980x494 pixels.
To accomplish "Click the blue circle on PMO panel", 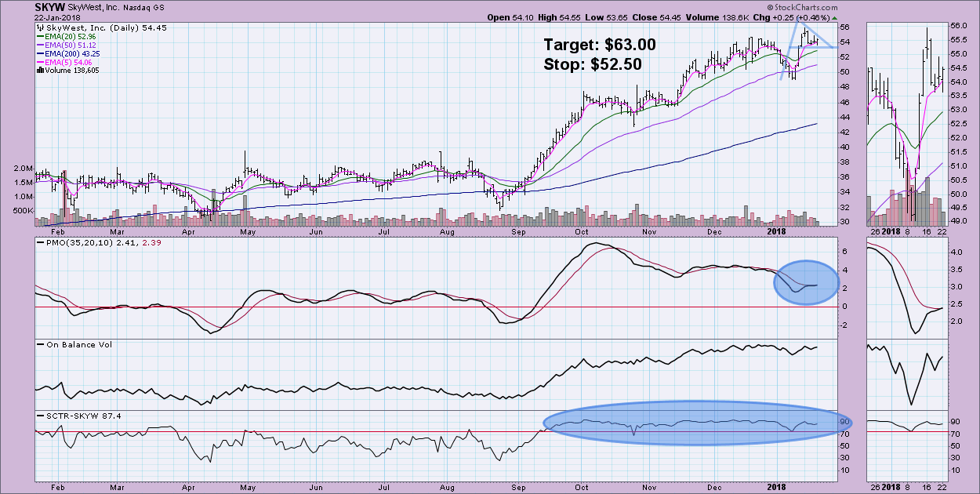I will point(807,282).
